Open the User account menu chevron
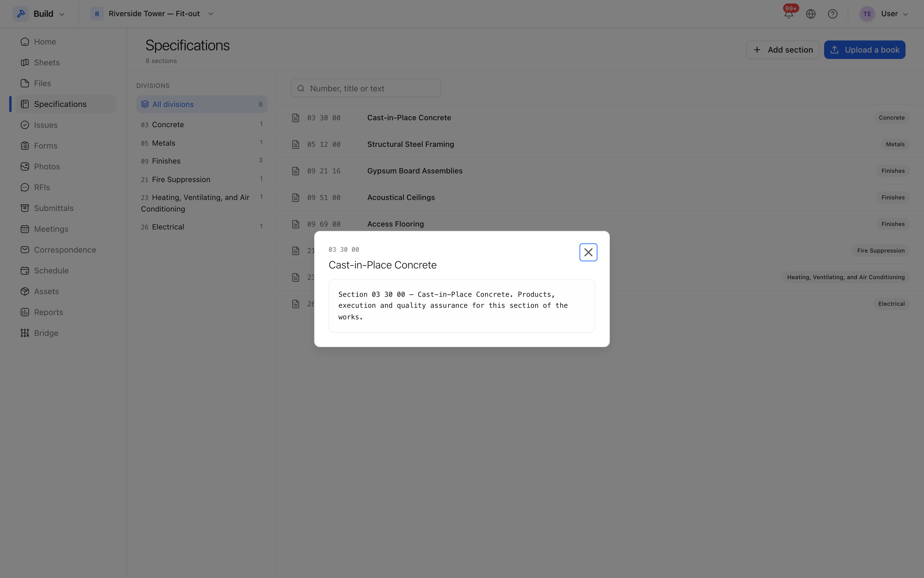The width and height of the screenshot is (924, 578). click(x=905, y=14)
